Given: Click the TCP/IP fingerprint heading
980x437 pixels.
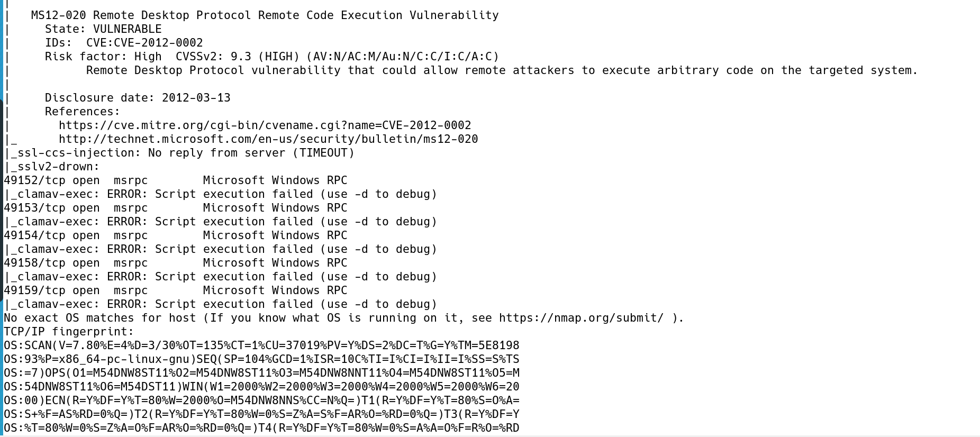Looking at the screenshot, I should pyautogui.click(x=69, y=332).
